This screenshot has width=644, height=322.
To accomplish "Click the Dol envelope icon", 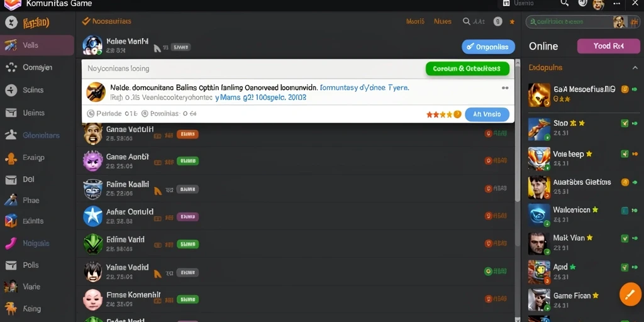I will tap(11, 179).
